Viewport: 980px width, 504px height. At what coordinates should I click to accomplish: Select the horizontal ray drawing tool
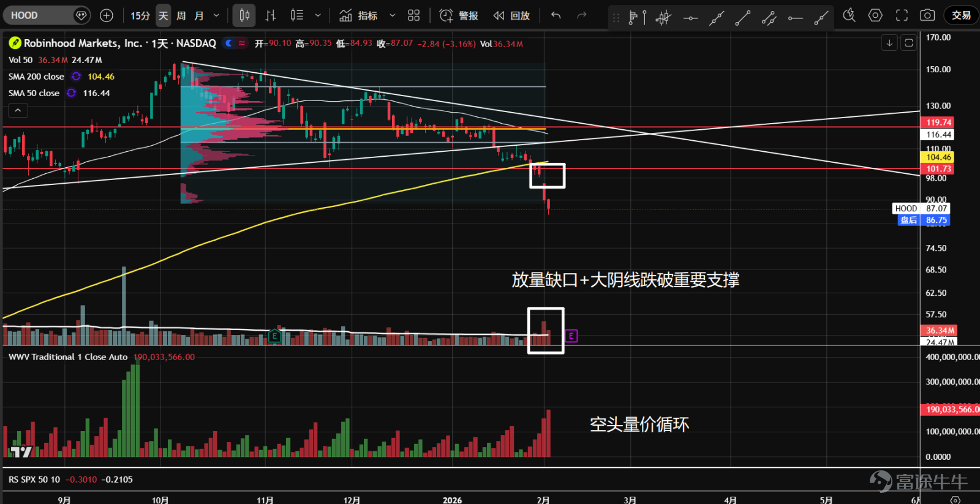click(796, 18)
